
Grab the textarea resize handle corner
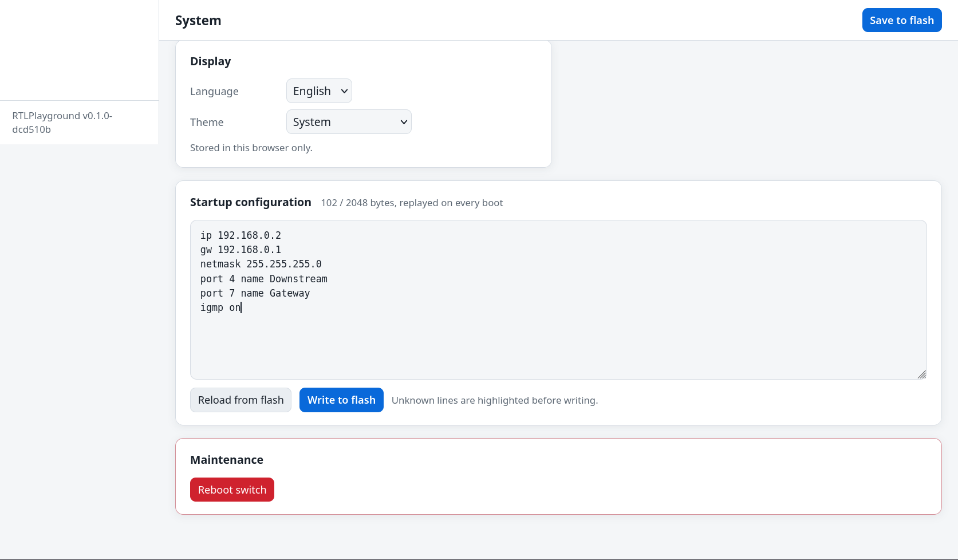(921, 374)
